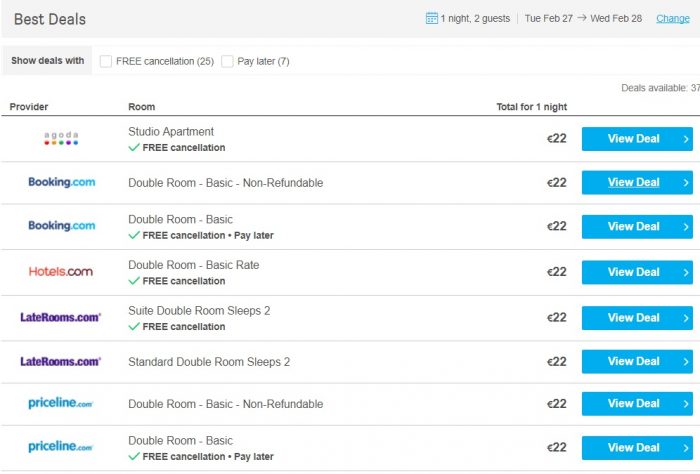Change the stay dates via Change link
Image resolution: width=700 pixels, height=474 pixels.
click(x=673, y=19)
